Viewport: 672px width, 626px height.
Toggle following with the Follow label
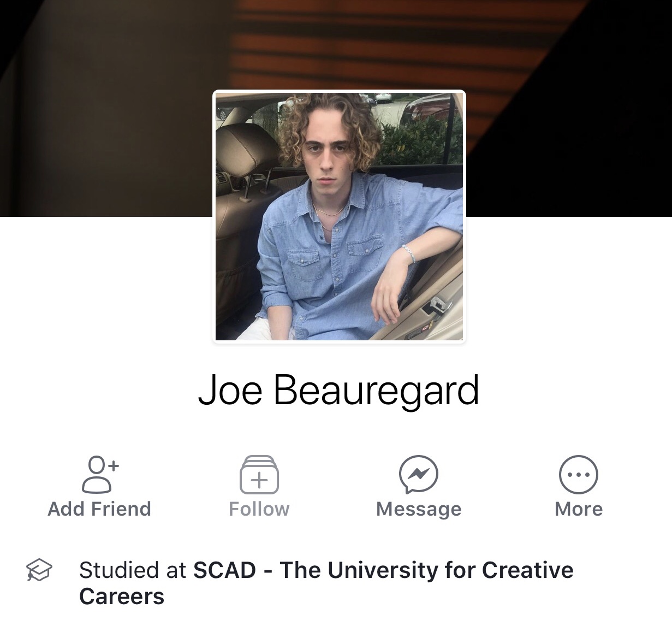(x=259, y=509)
